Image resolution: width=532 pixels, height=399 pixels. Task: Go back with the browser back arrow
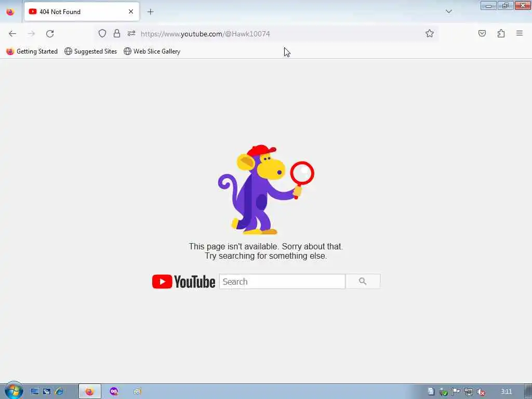coord(12,34)
